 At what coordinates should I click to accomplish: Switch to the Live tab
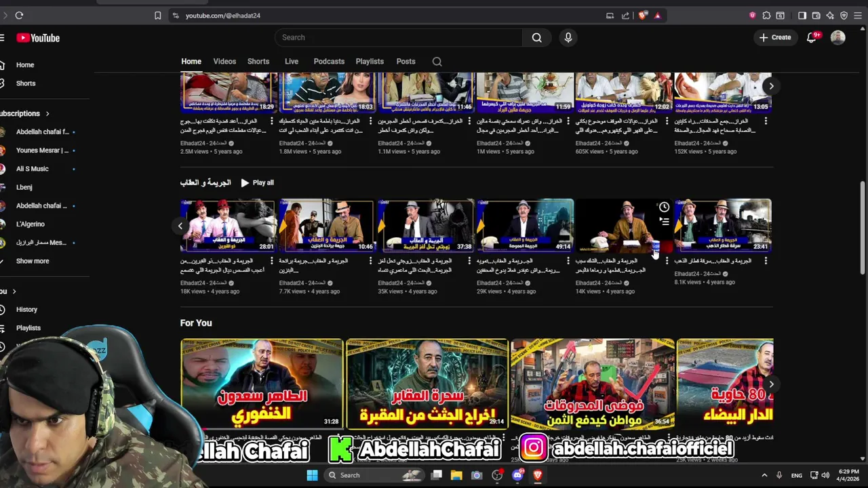292,62
